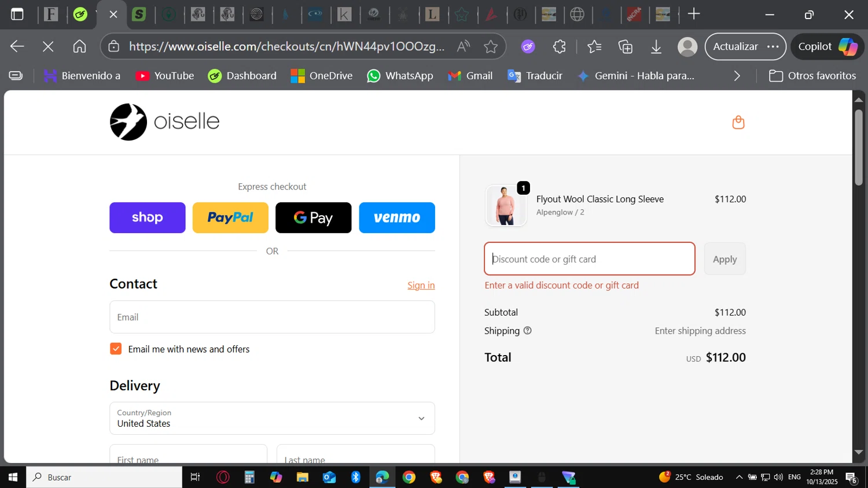868x488 pixels.
Task: Pay with PayPal express button
Action: 230,217
